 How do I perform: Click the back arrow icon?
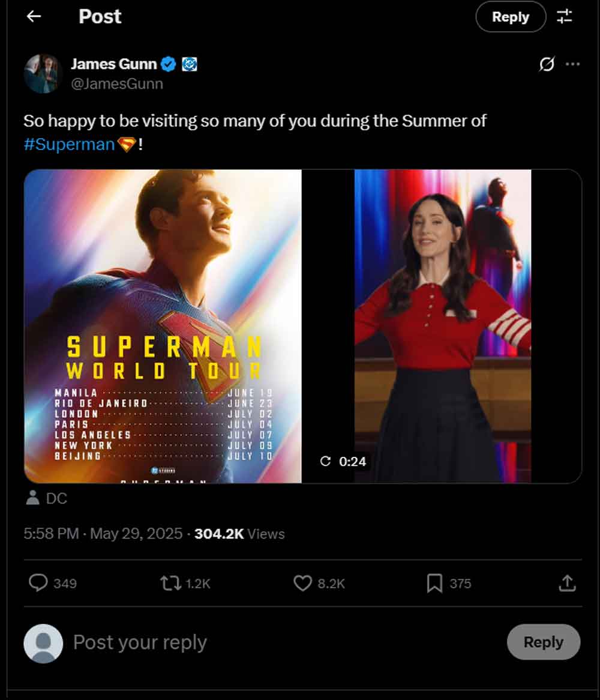[34, 16]
